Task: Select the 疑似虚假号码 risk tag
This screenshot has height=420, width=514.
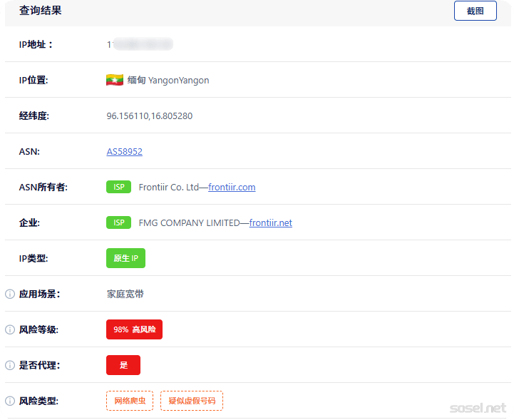Action: (191, 401)
